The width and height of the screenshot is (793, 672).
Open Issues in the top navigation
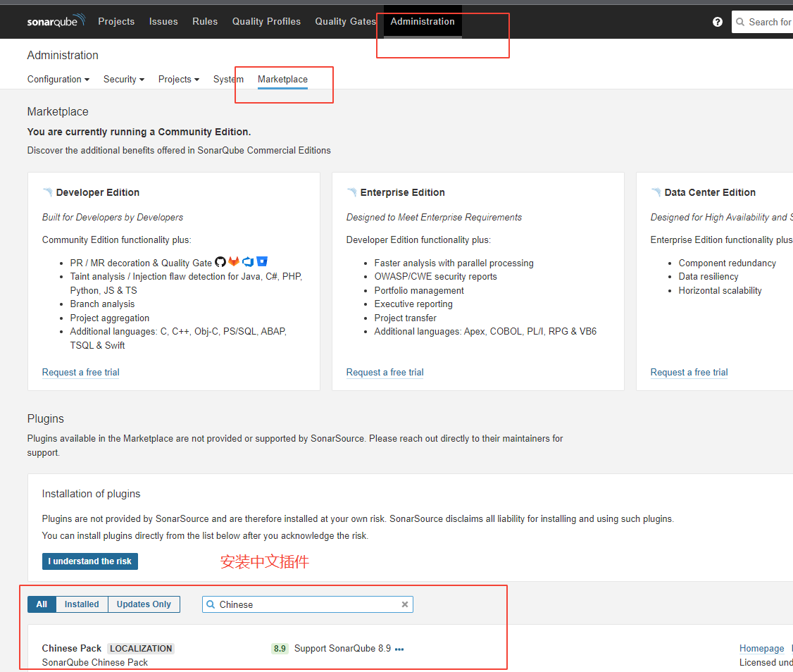click(x=163, y=22)
